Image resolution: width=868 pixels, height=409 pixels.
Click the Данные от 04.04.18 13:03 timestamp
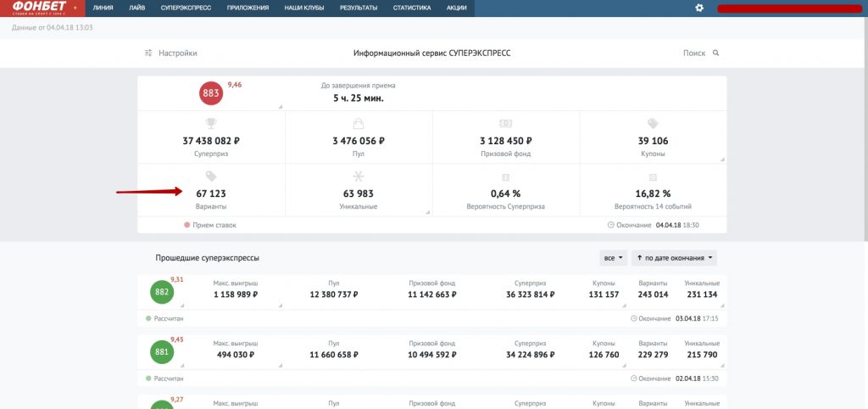(x=52, y=27)
